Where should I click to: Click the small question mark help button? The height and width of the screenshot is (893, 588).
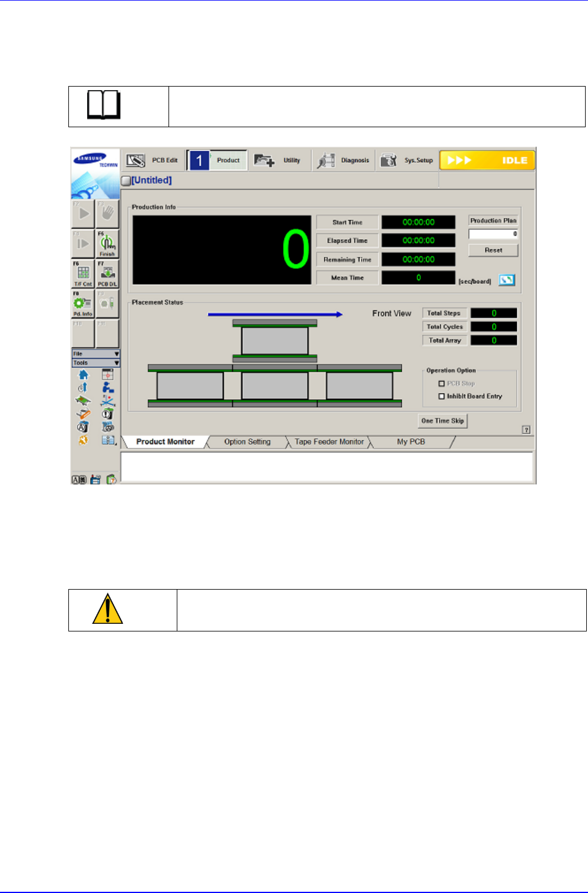(527, 430)
